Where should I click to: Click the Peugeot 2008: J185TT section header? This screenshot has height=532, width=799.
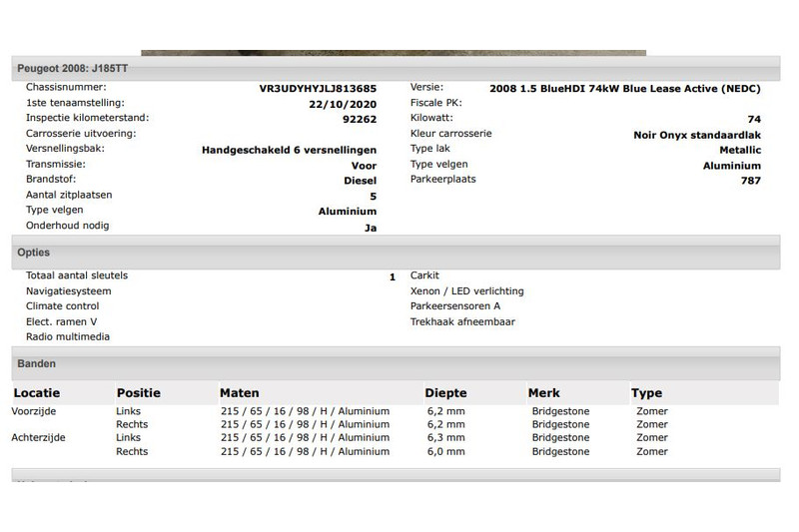pyautogui.click(x=72, y=68)
